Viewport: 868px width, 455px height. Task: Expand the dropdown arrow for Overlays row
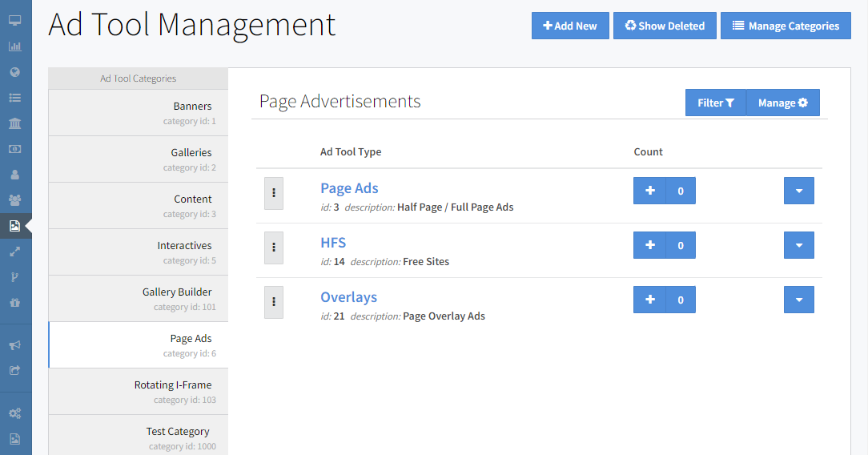[798, 300]
